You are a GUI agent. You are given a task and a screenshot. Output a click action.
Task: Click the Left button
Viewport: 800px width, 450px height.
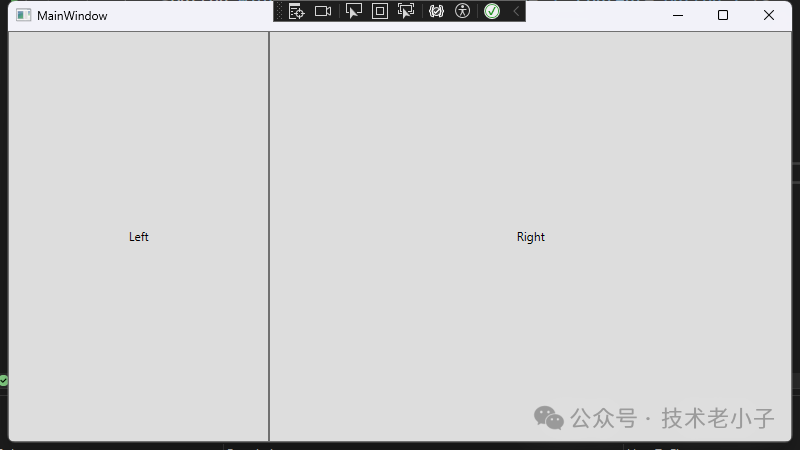click(x=138, y=237)
